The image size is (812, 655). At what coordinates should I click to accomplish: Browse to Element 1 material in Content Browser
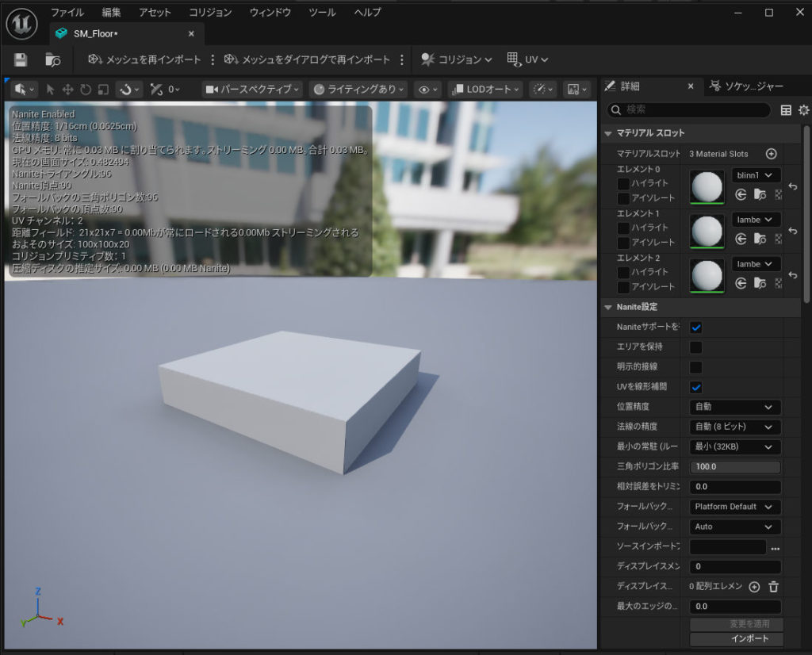[759, 238]
